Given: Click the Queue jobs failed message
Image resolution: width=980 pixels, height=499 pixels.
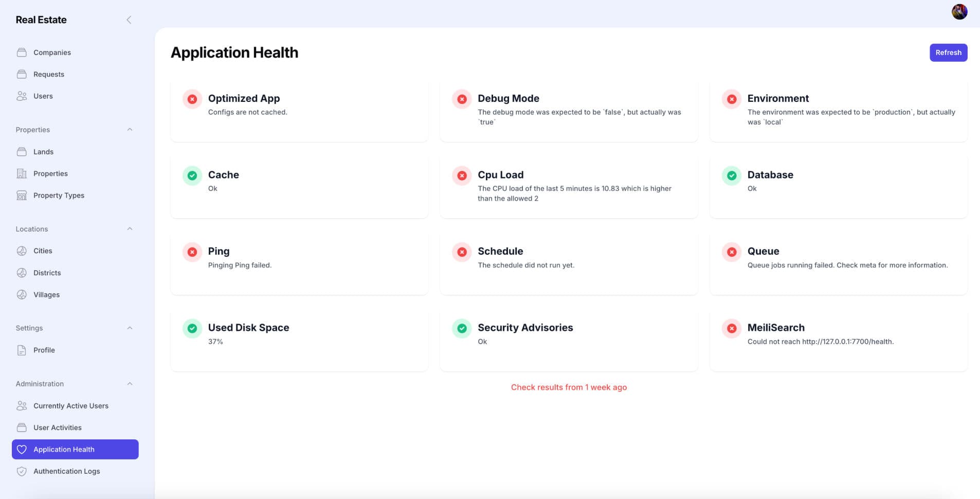Looking at the screenshot, I should tap(847, 265).
